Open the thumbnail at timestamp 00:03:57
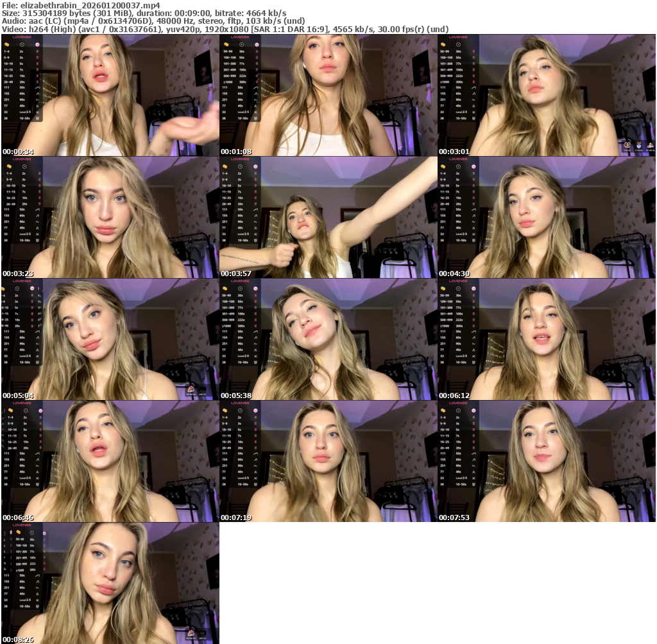657x644 pixels. 328,217
